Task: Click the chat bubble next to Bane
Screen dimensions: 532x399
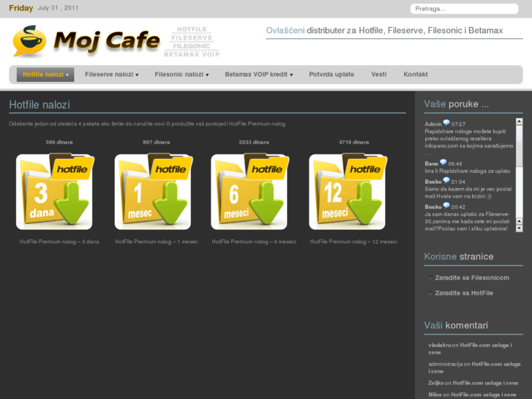Action: tap(443, 163)
